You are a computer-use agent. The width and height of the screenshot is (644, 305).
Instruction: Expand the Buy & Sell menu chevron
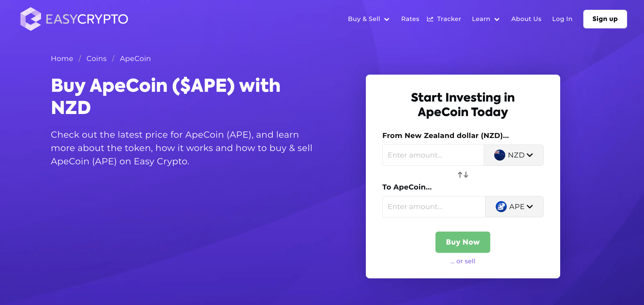point(387,19)
